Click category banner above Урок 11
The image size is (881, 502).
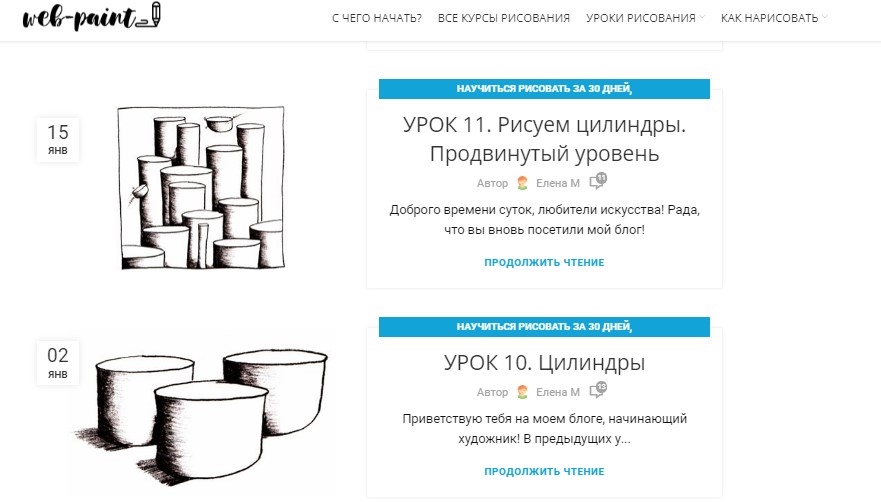tap(544, 89)
